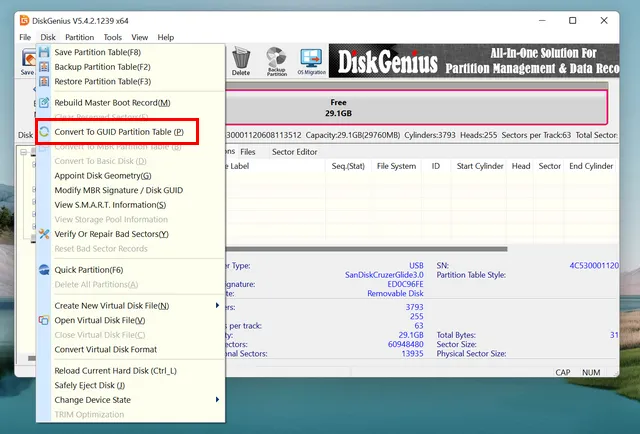Screen dimensions: 640x434
Task: Select Modify MBR Signature / Disk GUID
Action: pos(131,190)
